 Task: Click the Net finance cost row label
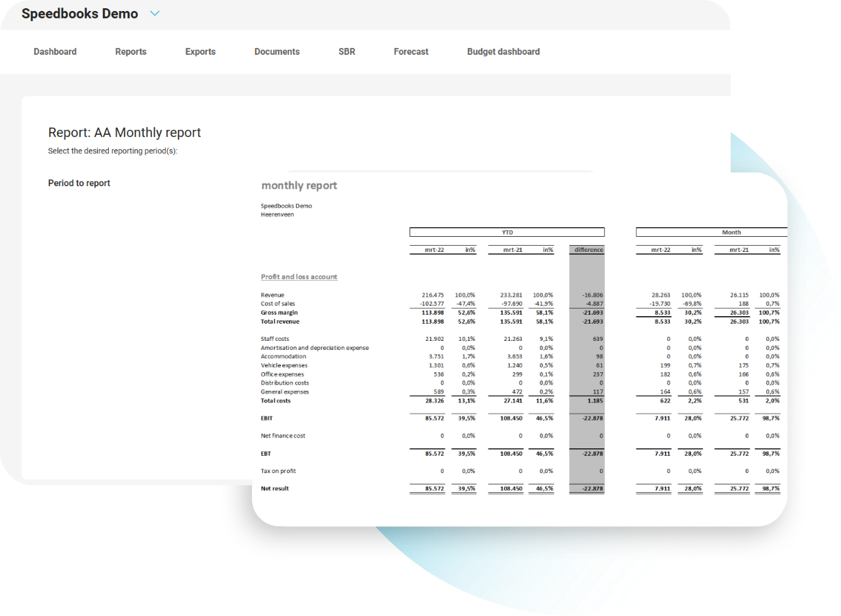click(x=283, y=436)
